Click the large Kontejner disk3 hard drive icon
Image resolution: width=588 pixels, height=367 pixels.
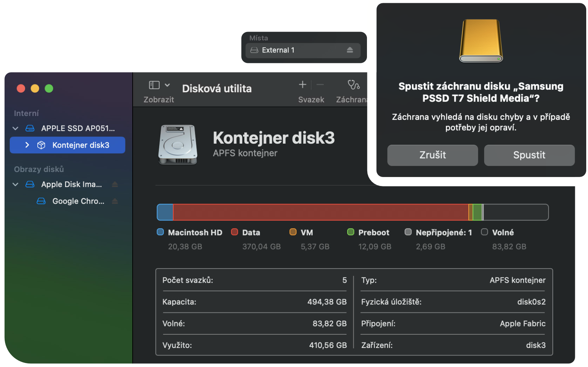[178, 145]
